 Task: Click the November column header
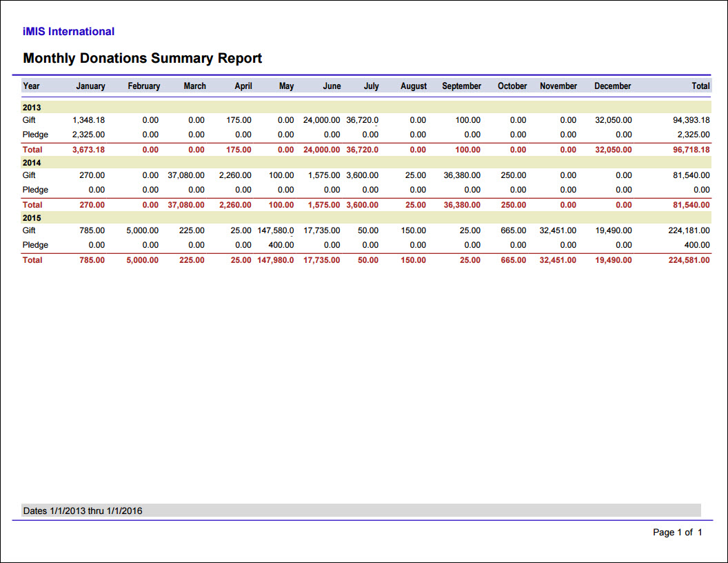[x=558, y=86]
